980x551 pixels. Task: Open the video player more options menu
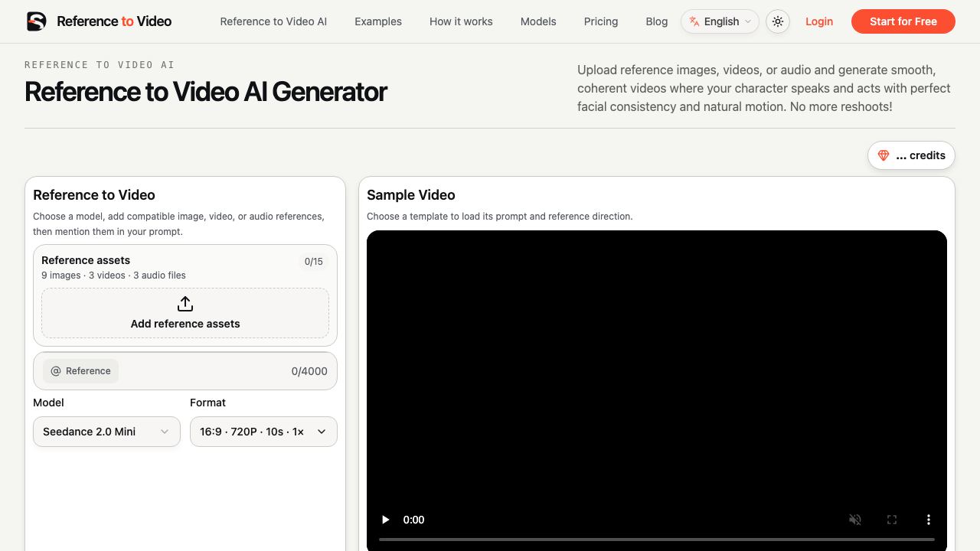(929, 520)
